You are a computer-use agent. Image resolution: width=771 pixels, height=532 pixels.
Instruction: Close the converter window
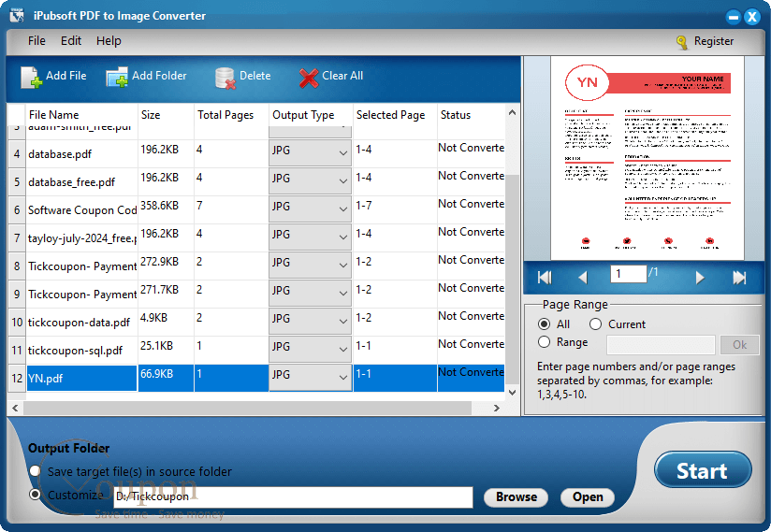[752, 17]
